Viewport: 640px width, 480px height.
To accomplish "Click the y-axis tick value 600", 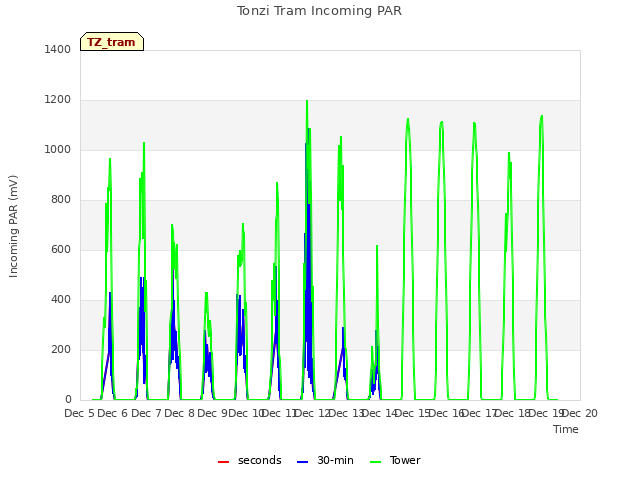I will tap(61, 249).
